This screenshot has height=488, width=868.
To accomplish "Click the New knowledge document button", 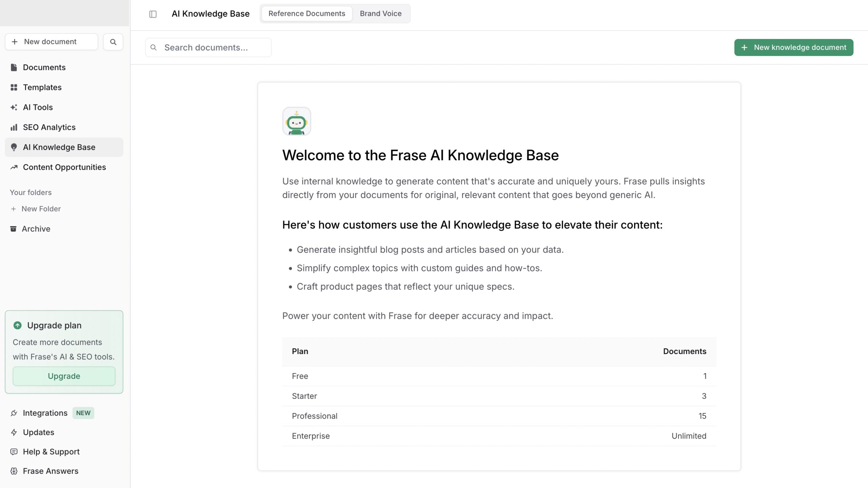I will (794, 47).
